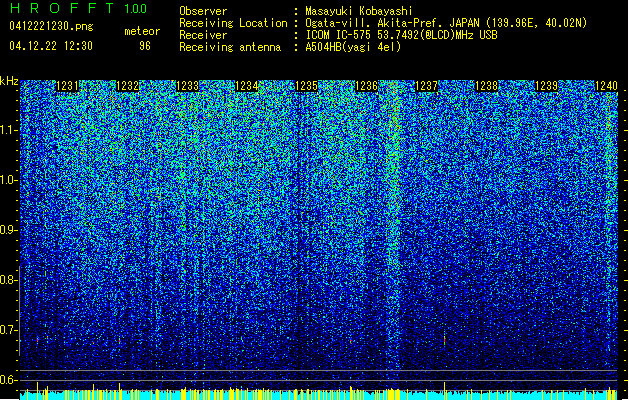
Task: Click the 0.9 kHz axis tick label
Action: coord(7,230)
